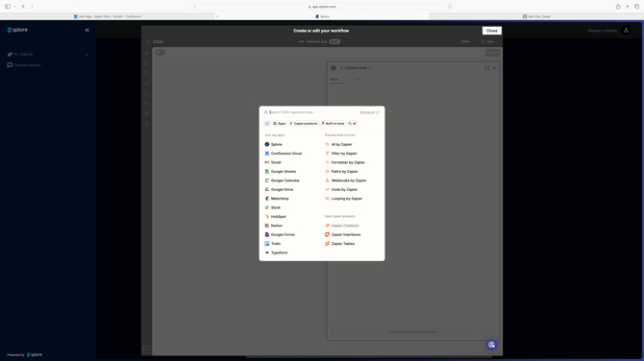This screenshot has width=644, height=361.
Task: Filter by Built-in tools tab
Action: click(x=333, y=124)
